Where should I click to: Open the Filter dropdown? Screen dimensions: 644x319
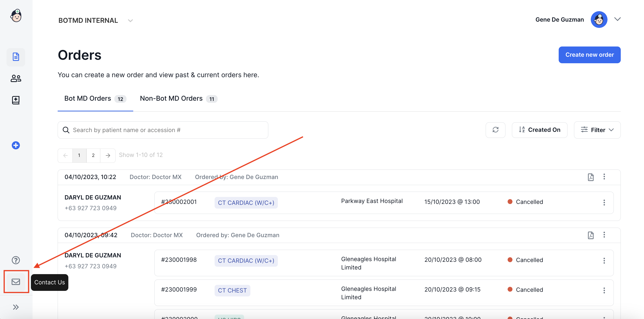click(597, 130)
